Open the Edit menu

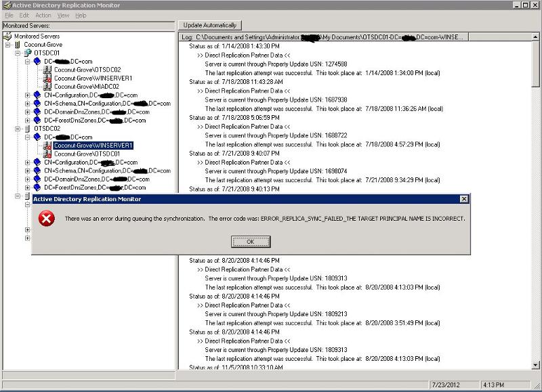click(24, 15)
